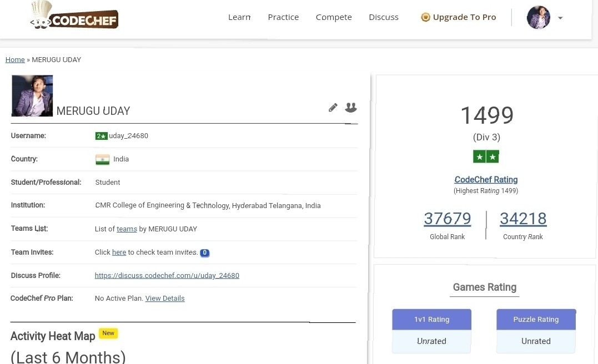The height and width of the screenshot is (364, 598).
Task: Click MERUGU UDAY's profile picture
Action: tap(32, 95)
